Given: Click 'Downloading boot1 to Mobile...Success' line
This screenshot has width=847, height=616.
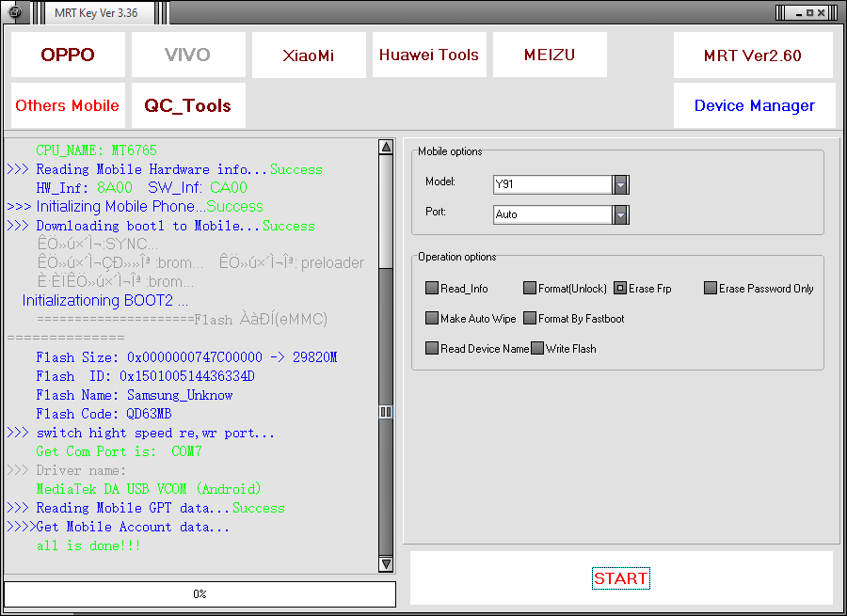Looking at the screenshot, I should [161, 226].
